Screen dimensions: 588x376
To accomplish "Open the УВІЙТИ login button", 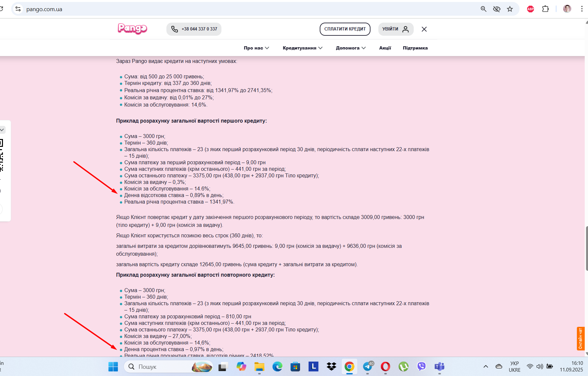I will (396, 29).
